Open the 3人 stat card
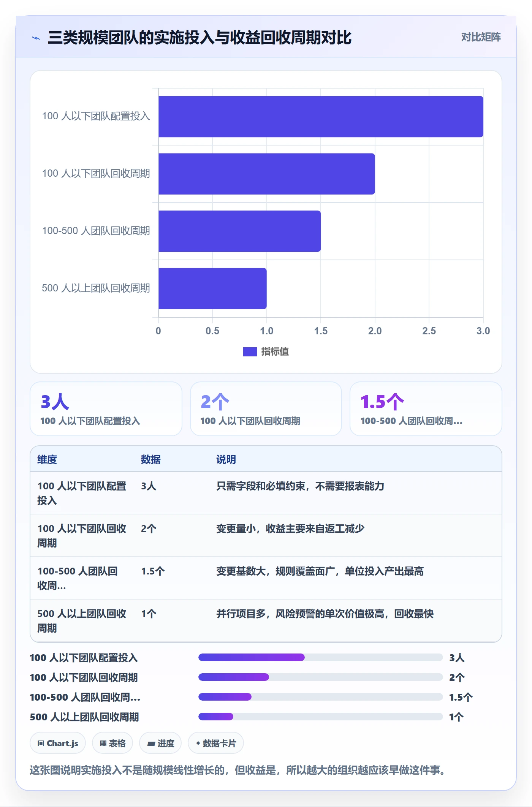 tap(106, 409)
